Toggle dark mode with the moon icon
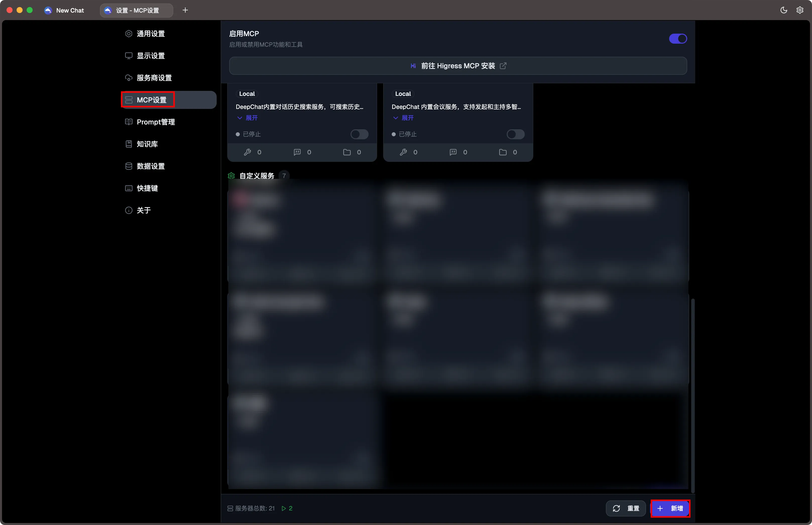The height and width of the screenshot is (525, 812). (x=783, y=10)
